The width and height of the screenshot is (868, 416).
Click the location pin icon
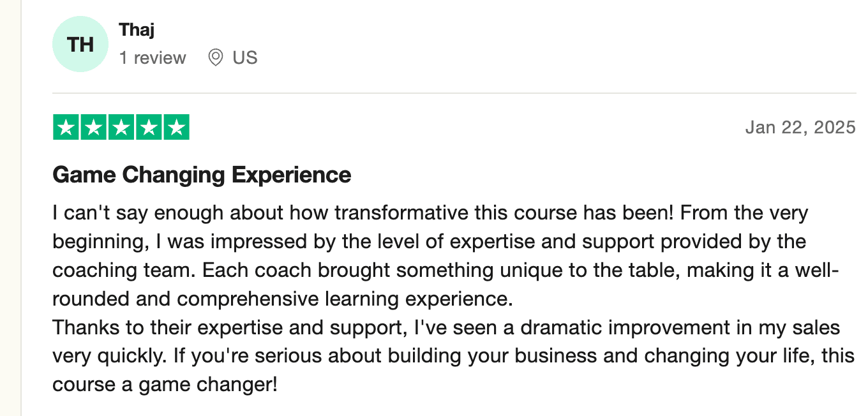(216, 58)
